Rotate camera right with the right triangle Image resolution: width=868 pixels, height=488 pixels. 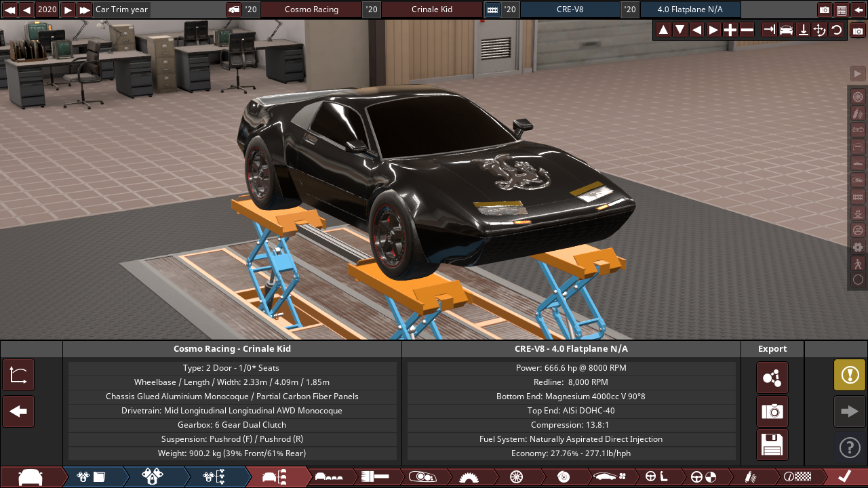(713, 30)
